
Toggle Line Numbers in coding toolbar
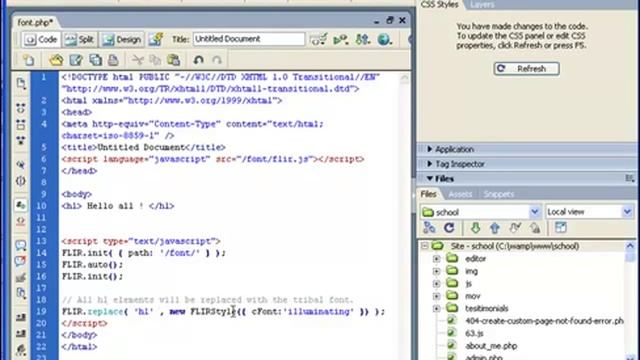pyautogui.click(x=21, y=205)
